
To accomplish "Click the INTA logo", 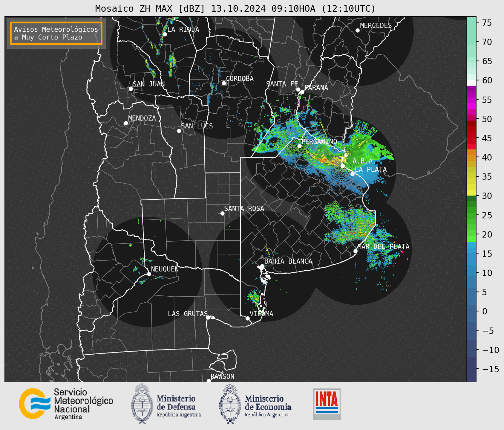I will [327, 404].
